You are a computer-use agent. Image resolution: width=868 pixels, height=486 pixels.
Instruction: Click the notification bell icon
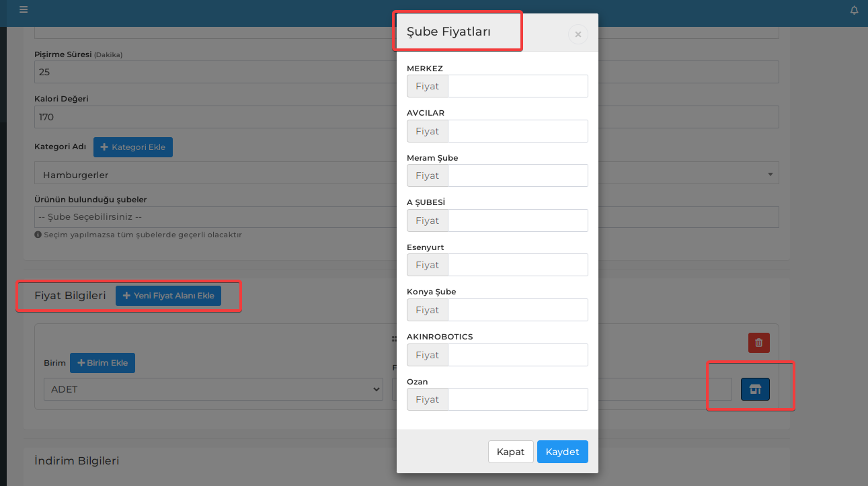(x=855, y=10)
